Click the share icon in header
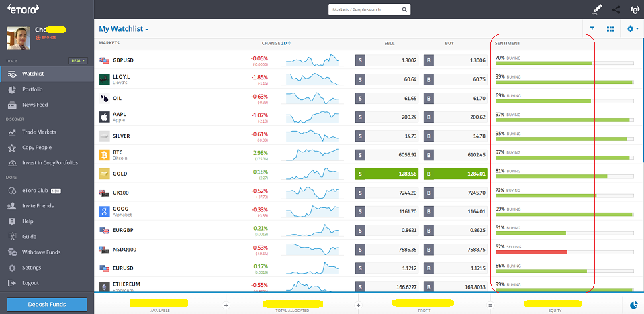644x314 pixels. (x=616, y=9)
